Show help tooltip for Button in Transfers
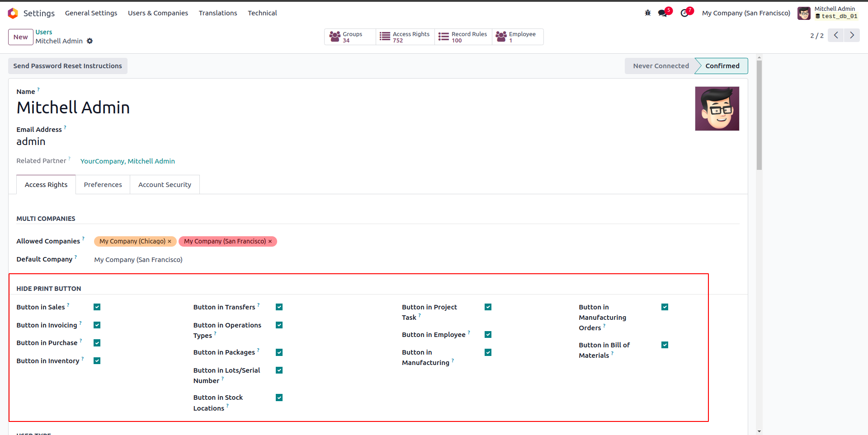The height and width of the screenshot is (435, 868). click(x=259, y=305)
